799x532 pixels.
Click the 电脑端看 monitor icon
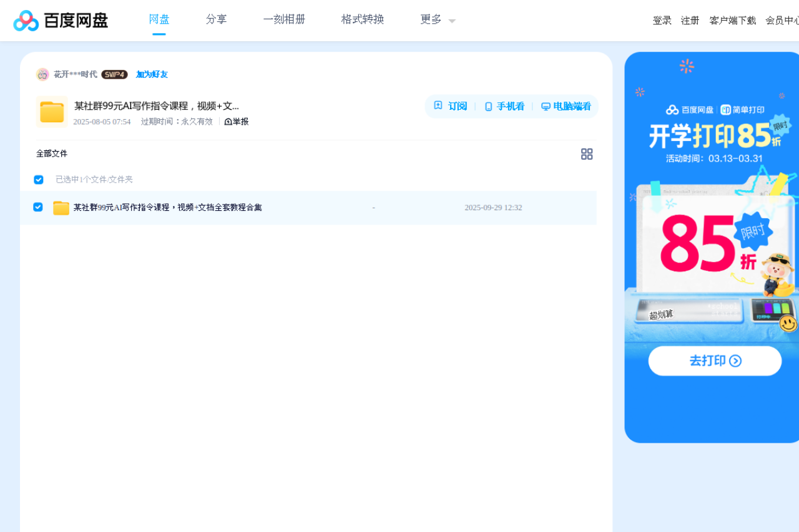coord(546,106)
